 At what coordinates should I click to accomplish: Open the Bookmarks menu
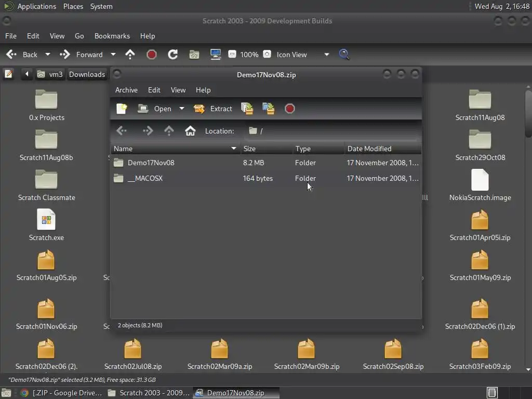point(112,36)
